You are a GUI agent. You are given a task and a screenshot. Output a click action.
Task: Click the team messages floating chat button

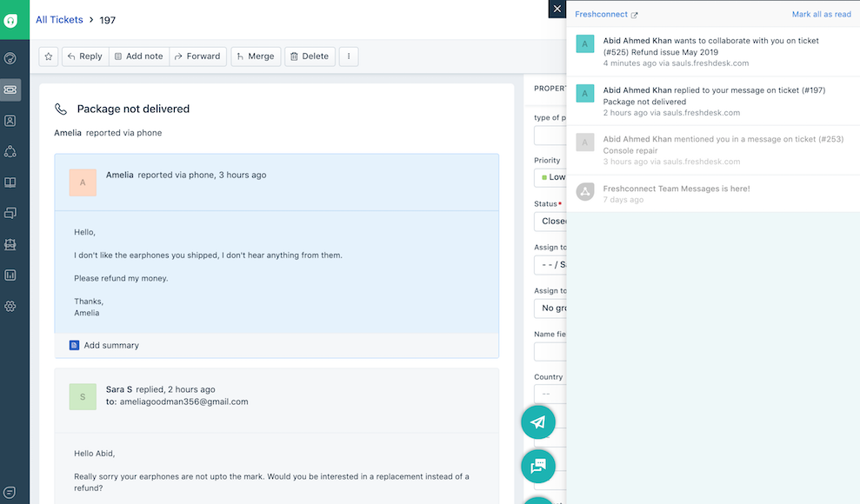click(x=538, y=466)
